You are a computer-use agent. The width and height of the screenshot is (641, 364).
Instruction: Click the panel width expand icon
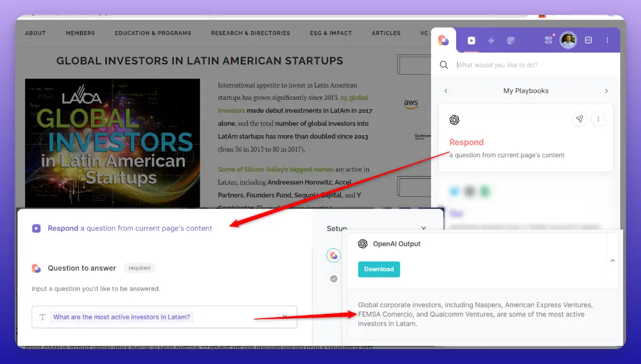pos(588,40)
